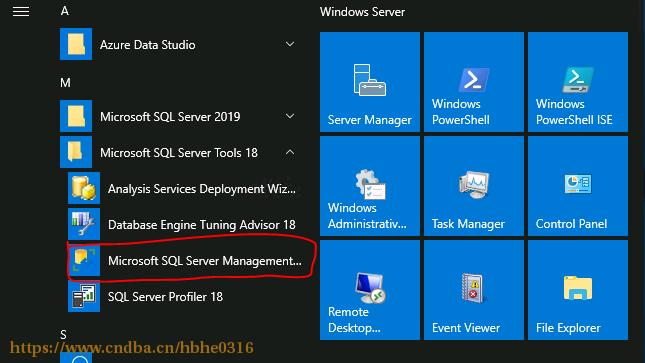The height and width of the screenshot is (363, 645).
Task: Toggle the hamburger menu at top left
Action: (x=21, y=11)
